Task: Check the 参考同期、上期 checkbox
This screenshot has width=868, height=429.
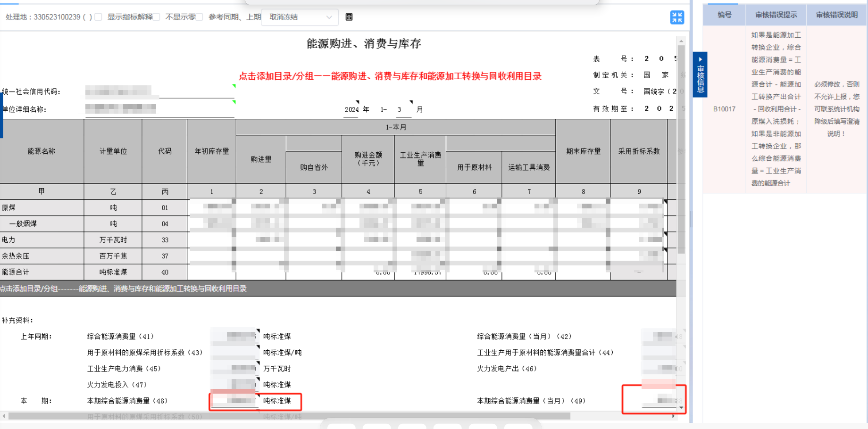Action: [200, 17]
